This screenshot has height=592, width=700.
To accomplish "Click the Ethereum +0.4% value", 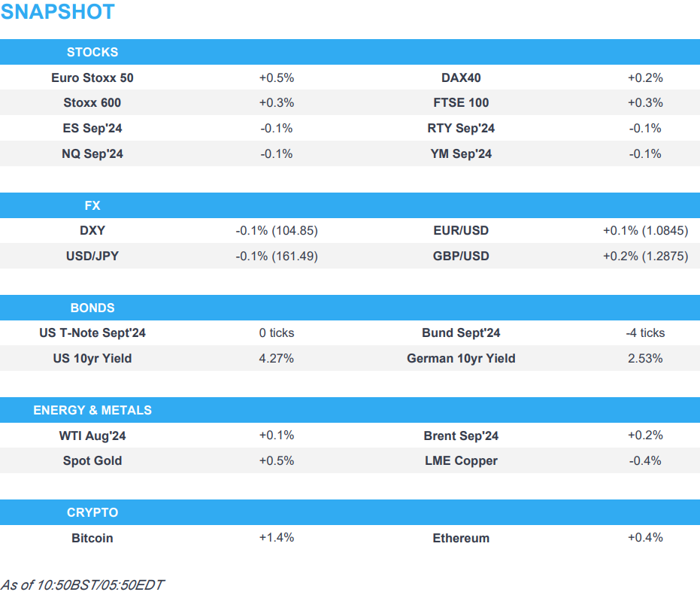I will pos(645,538).
